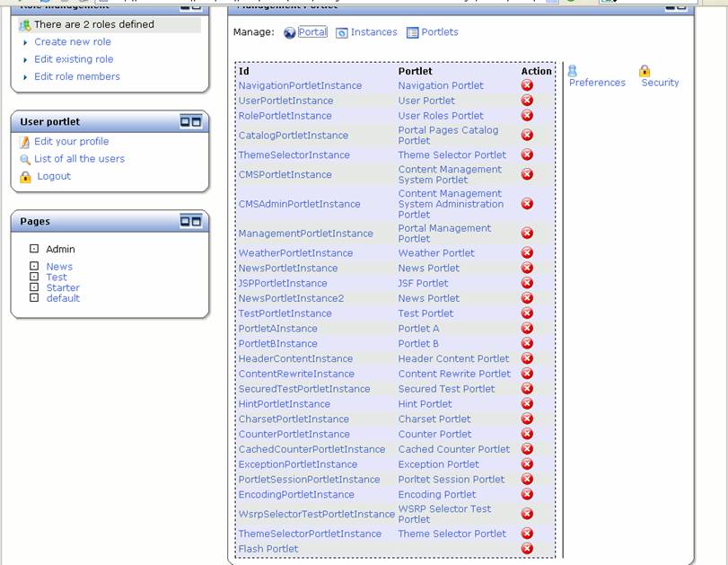Open the JSF Portlet link
Image resolution: width=728 pixels, height=565 pixels.
click(423, 284)
